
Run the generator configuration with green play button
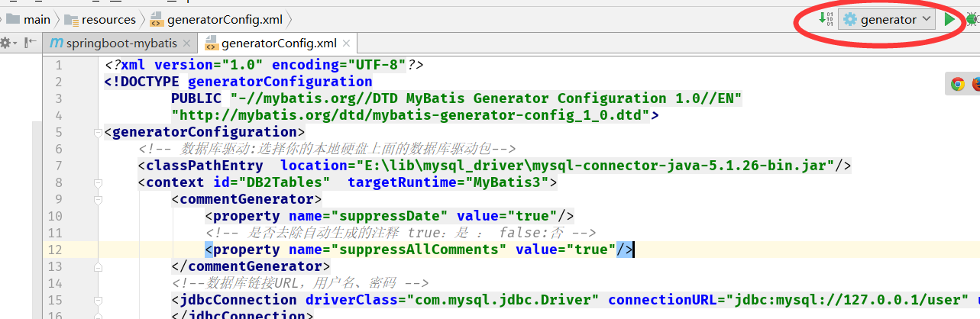point(949,20)
